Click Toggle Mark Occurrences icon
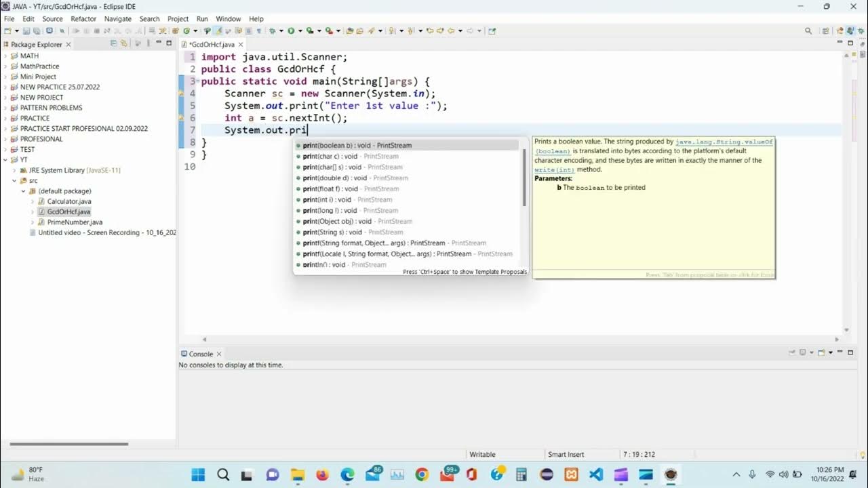Screen dimensions: 868x488 (218, 30)
